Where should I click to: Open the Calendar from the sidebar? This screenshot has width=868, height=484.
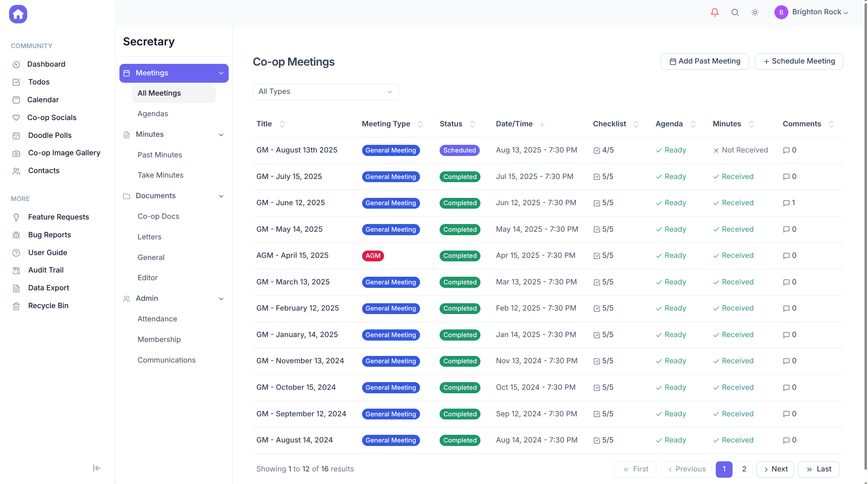[x=43, y=100]
